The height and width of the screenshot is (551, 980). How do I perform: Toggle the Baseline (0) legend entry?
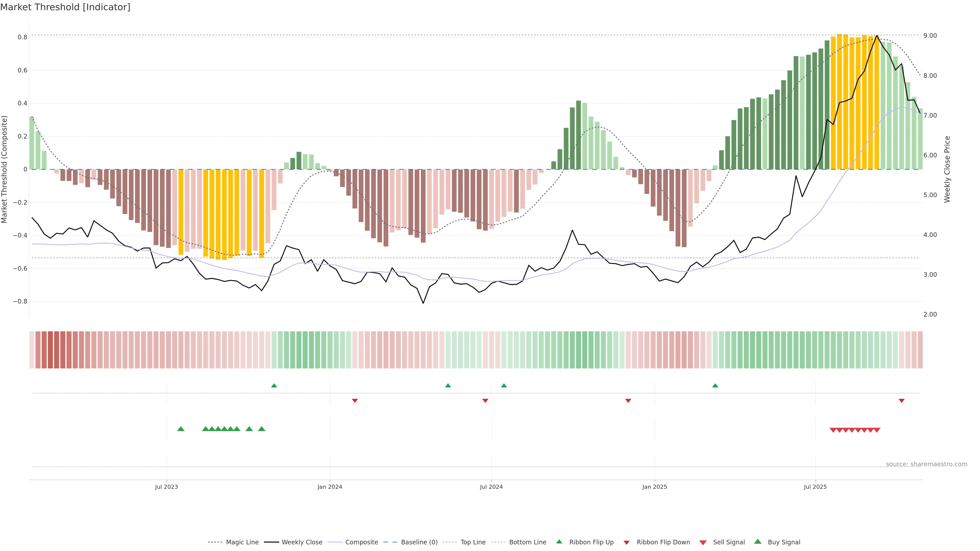coord(419,542)
